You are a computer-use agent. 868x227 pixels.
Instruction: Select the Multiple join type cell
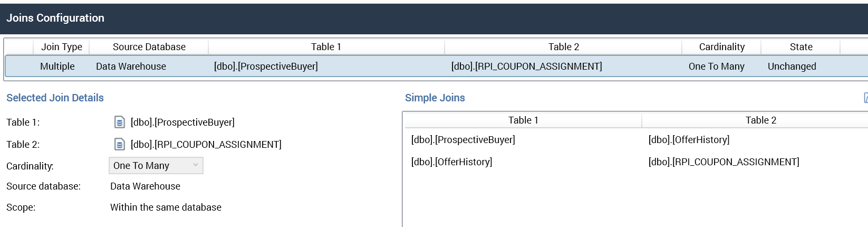pyautogui.click(x=57, y=67)
